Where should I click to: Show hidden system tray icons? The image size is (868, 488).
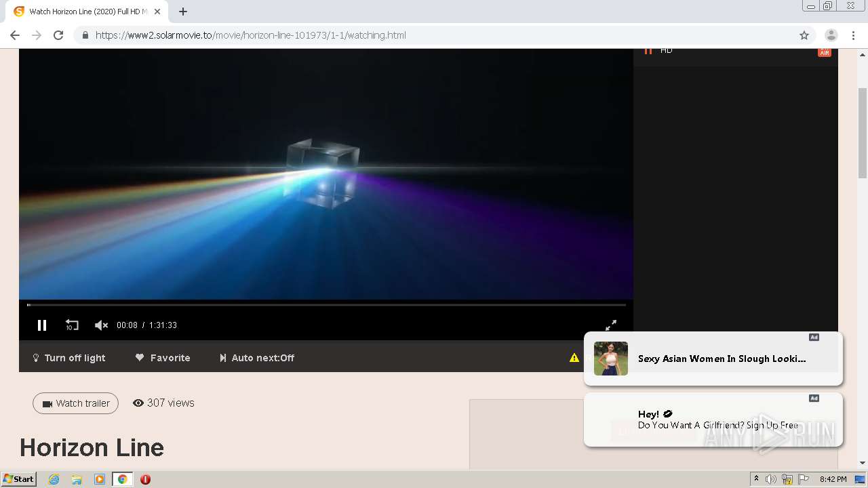[x=756, y=479]
